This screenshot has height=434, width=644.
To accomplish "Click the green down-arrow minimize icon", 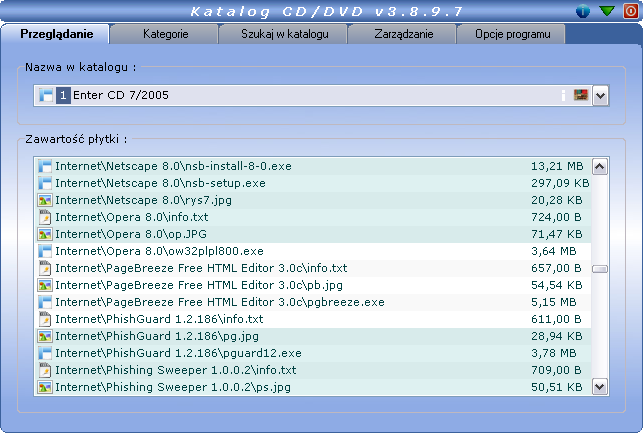I will [607, 11].
